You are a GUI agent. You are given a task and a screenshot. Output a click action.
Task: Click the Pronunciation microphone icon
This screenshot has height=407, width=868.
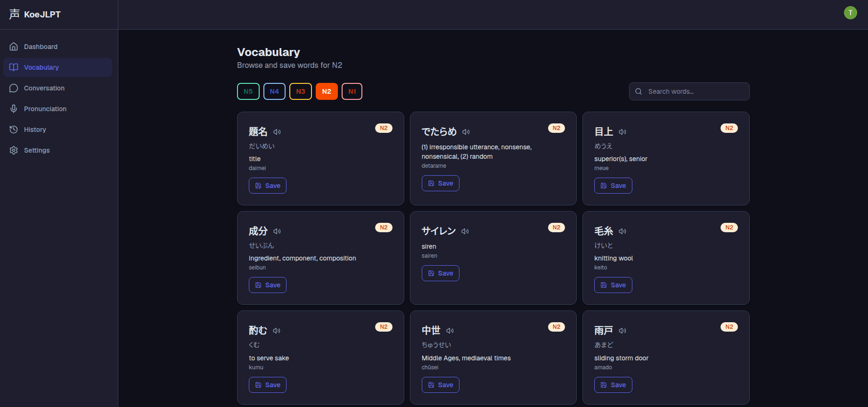pyautogui.click(x=14, y=109)
